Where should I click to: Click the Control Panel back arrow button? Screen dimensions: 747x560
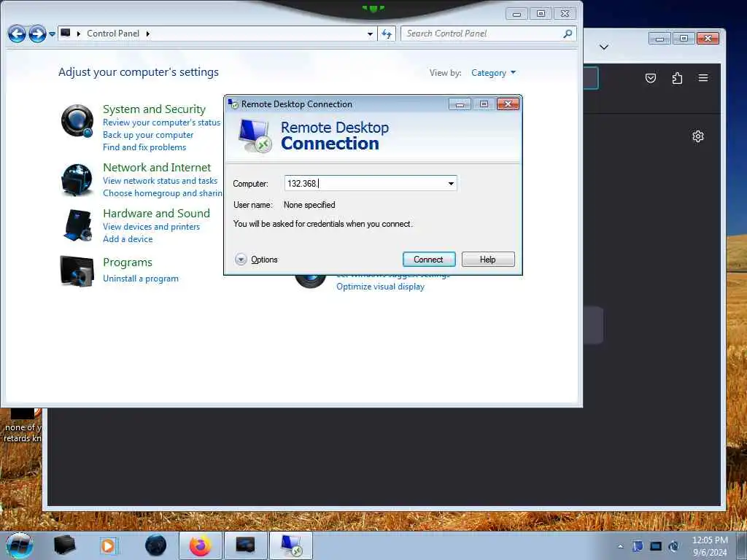[18, 34]
